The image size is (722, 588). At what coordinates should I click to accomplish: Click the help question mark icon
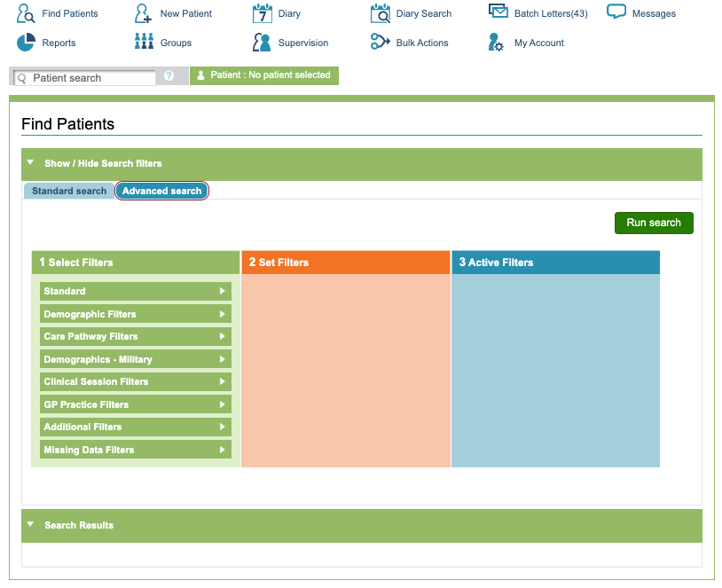(x=169, y=76)
